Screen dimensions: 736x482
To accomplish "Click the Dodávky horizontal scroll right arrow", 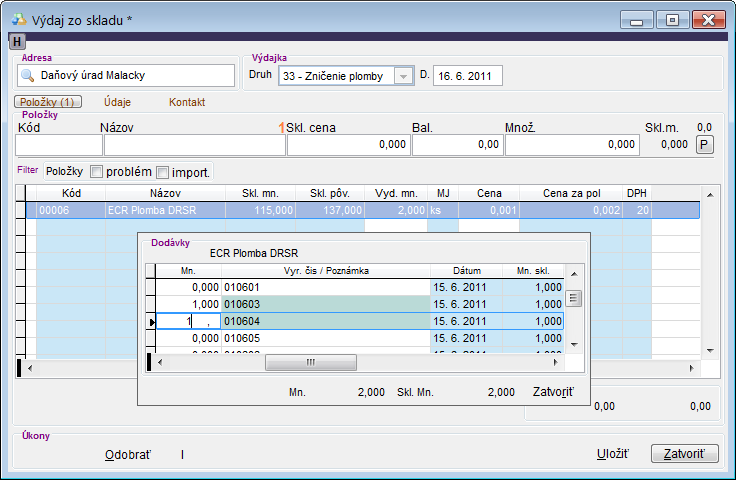I will [557, 362].
